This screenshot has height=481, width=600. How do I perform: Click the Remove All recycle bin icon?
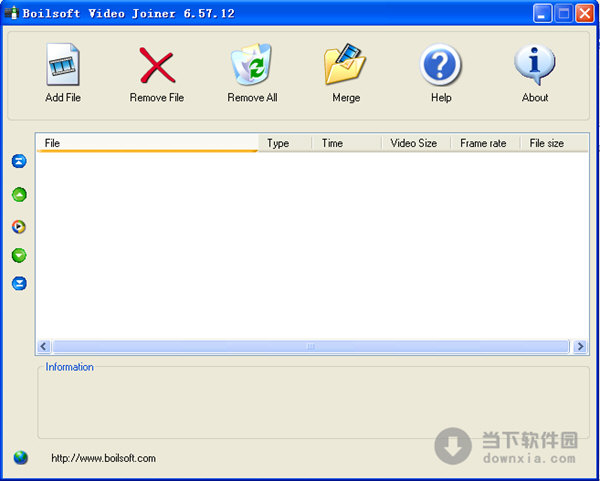tap(251, 64)
